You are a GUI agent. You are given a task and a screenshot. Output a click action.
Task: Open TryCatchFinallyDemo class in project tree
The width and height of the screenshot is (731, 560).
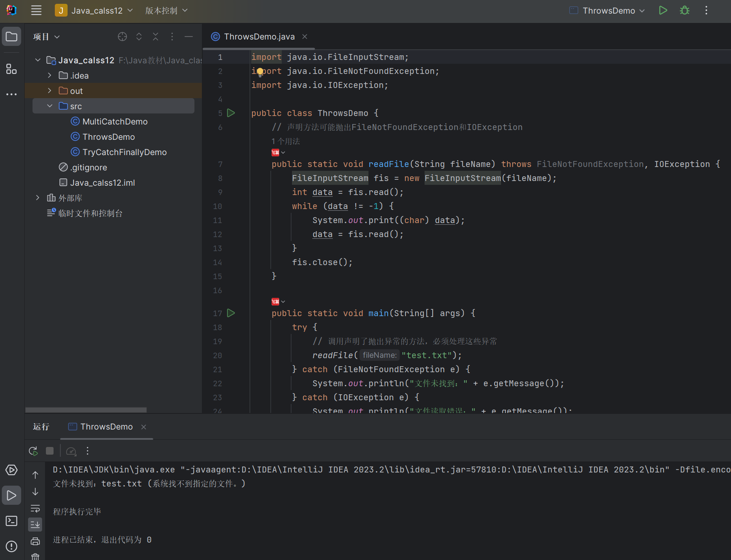tap(124, 152)
